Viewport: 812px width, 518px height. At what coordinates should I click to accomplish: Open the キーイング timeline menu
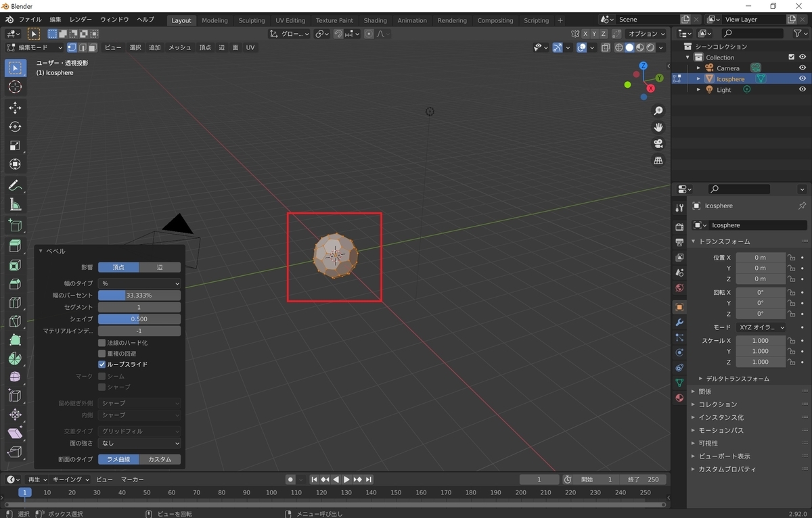pos(71,479)
